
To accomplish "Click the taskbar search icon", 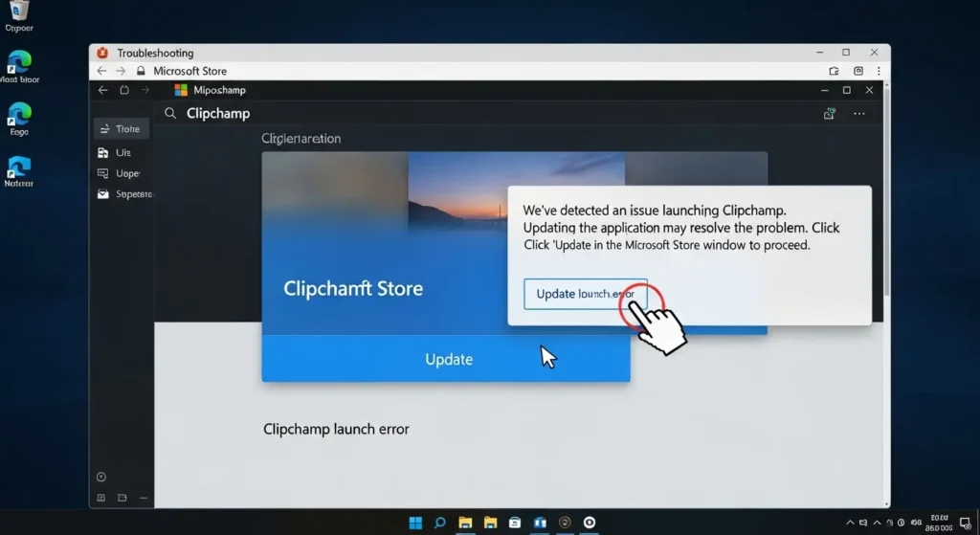I will pyautogui.click(x=440, y=523).
